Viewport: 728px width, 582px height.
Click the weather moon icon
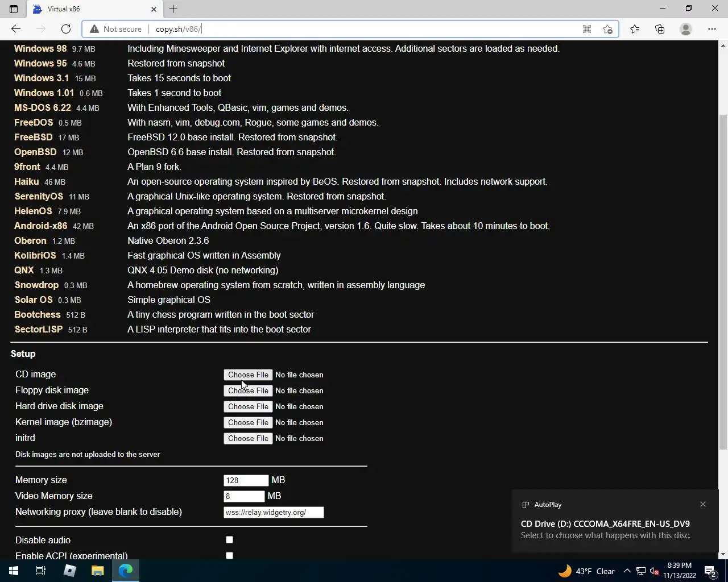[564, 571]
